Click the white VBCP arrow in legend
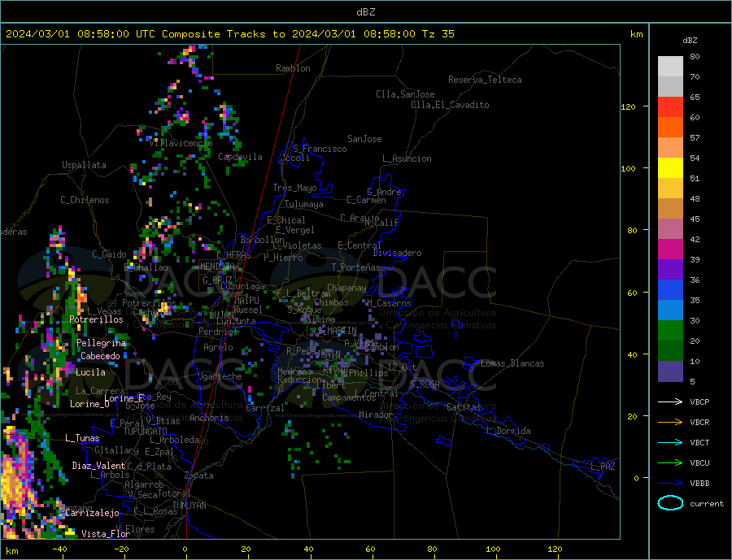Image resolution: width=732 pixels, height=560 pixels. 671,402
